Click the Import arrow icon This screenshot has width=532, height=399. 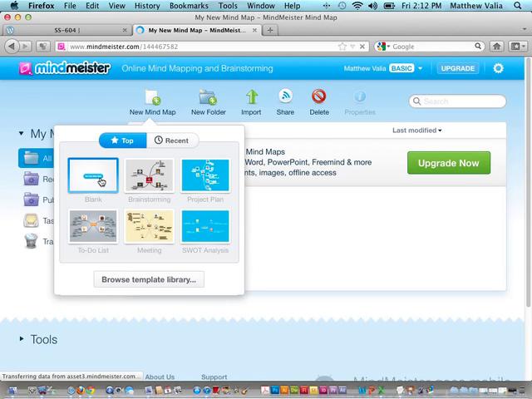[251, 97]
